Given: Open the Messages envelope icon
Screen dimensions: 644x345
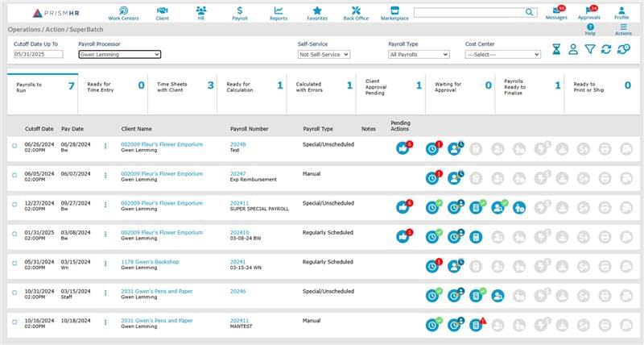Looking at the screenshot, I should (556, 10).
